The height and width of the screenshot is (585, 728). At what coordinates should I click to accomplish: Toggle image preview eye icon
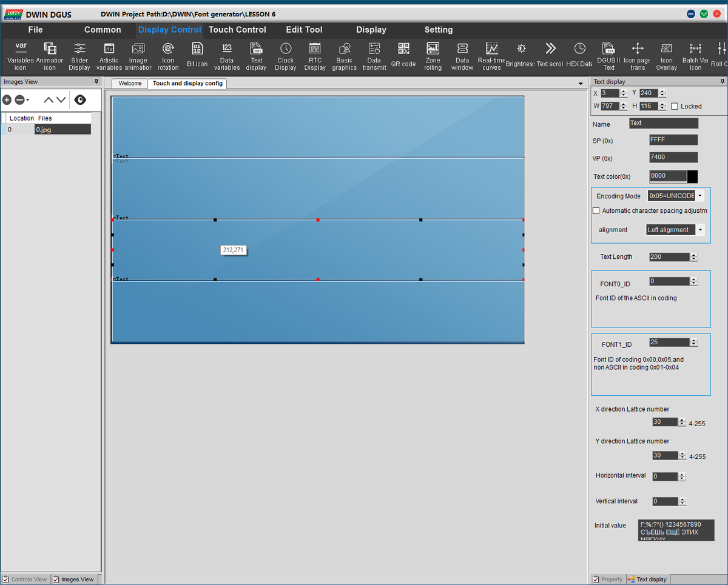pos(80,100)
